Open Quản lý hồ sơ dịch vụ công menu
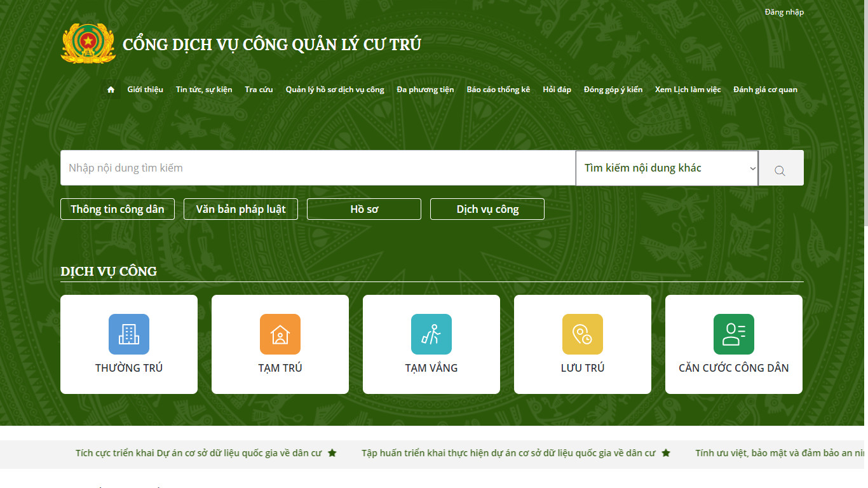The height and width of the screenshot is (488, 868). (x=335, y=90)
